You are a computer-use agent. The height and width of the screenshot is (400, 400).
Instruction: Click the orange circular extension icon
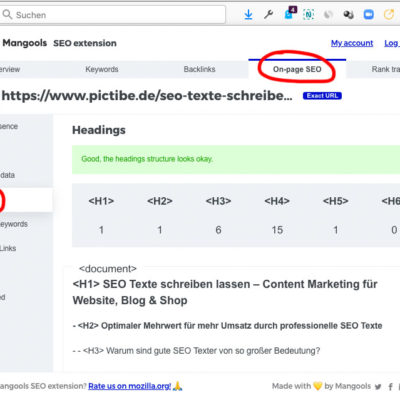click(389, 14)
